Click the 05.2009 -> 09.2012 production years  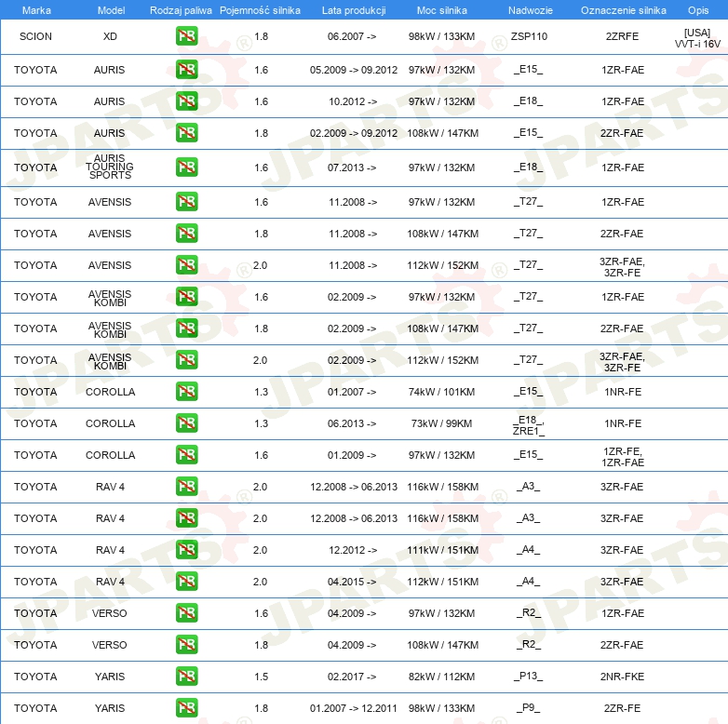tap(354, 70)
